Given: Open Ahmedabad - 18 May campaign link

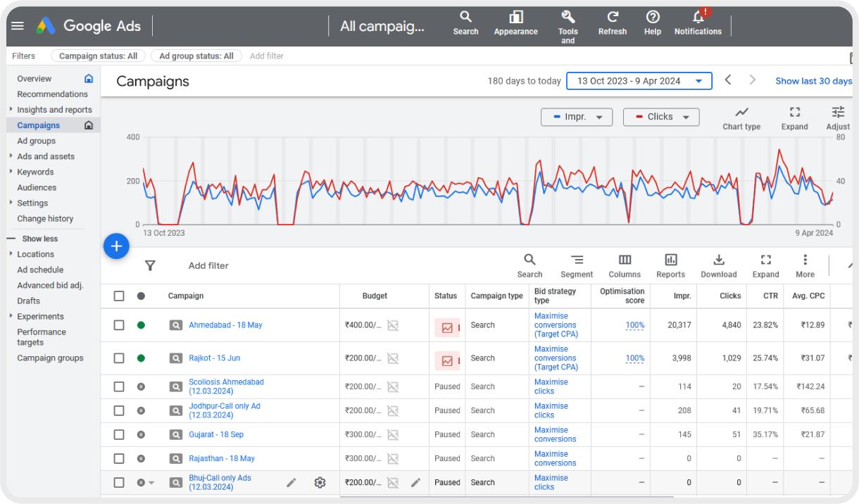Looking at the screenshot, I should [225, 325].
